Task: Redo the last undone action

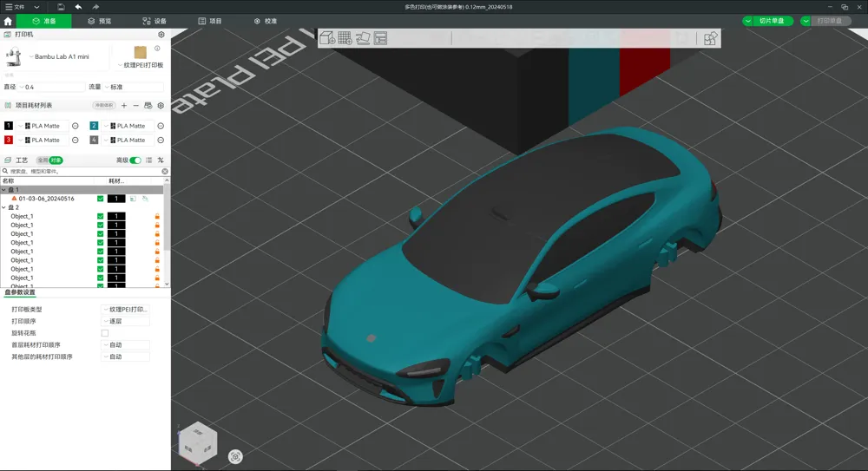Action: [x=95, y=7]
